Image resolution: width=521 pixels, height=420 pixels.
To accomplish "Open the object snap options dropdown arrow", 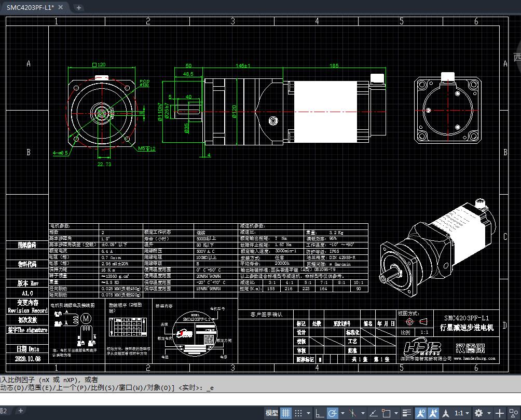I will pyautogui.click(x=395, y=413).
